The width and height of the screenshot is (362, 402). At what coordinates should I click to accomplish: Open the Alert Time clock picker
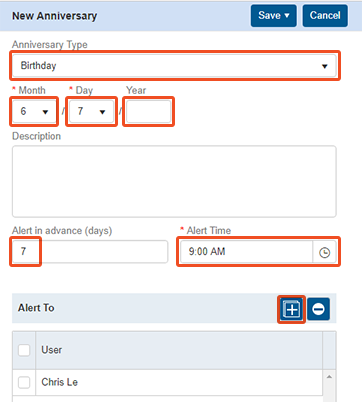(324, 252)
